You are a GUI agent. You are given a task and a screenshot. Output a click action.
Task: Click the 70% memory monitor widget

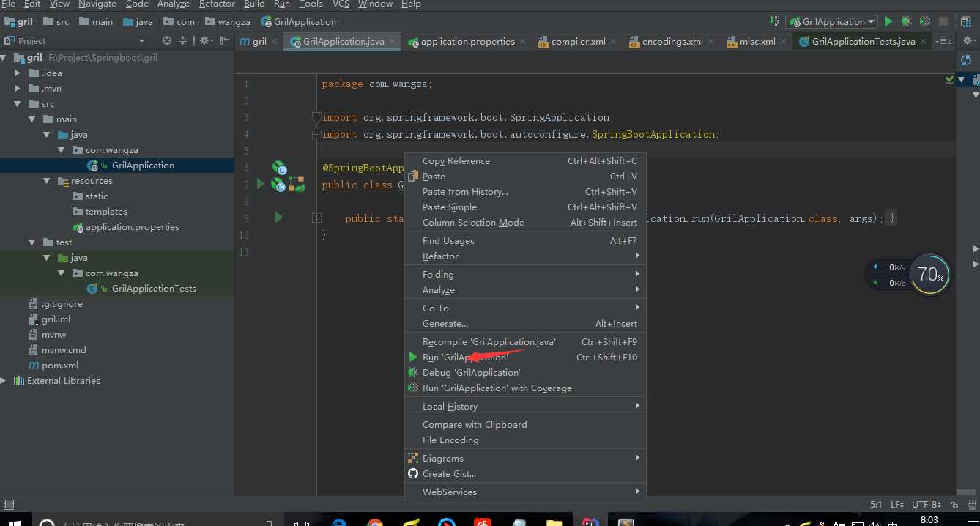pos(930,274)
